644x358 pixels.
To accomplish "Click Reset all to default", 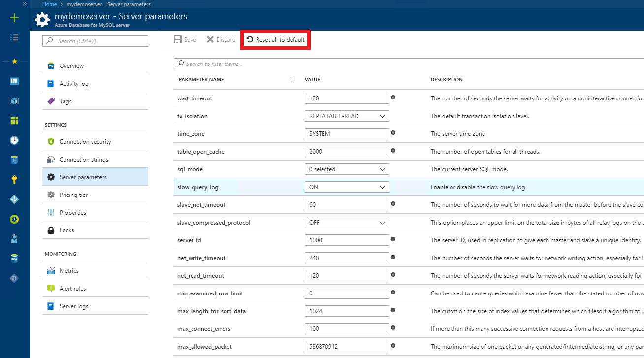I will 275,39.
